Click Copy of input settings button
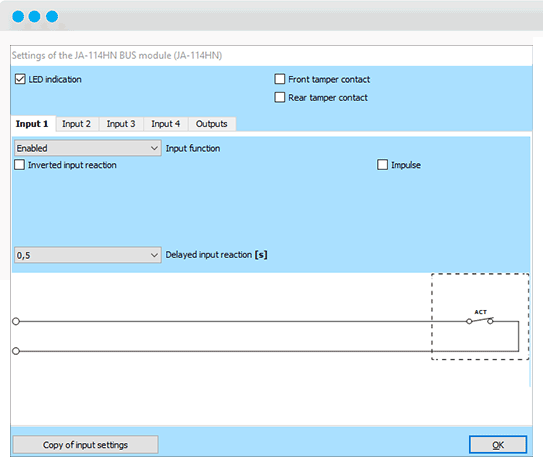The image size is (543, 472). tap(86, 445)
